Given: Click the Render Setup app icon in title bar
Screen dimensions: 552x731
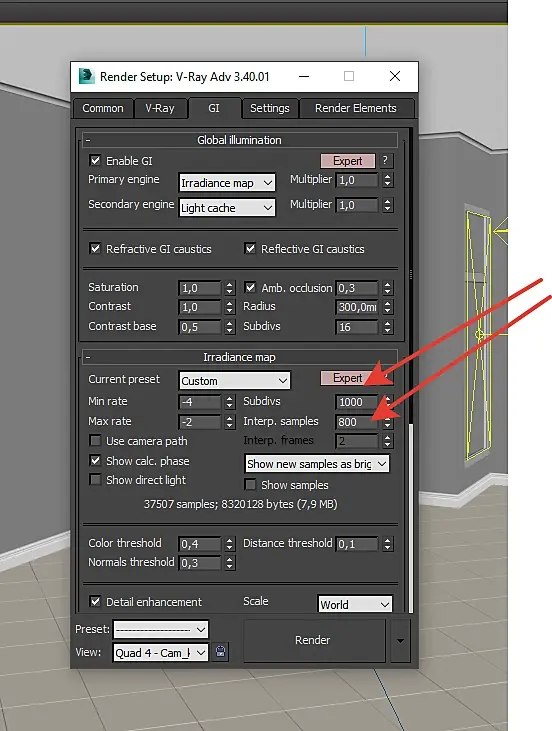Looking at the screenshot, I should [x=86, y=76].
